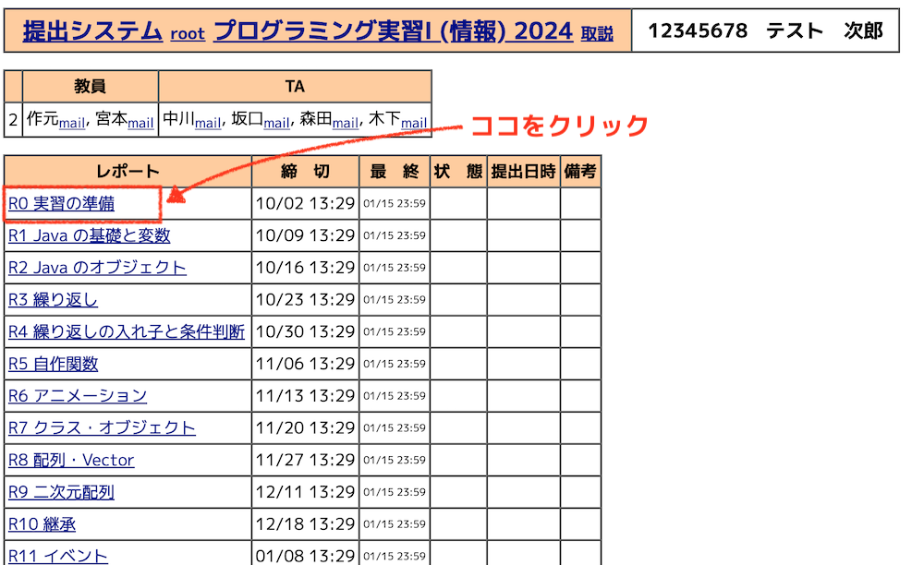The height and width of the screenshot is (565, 924).
Task: Open report R2 Java のオブジェクト
Action: (97, 268)
